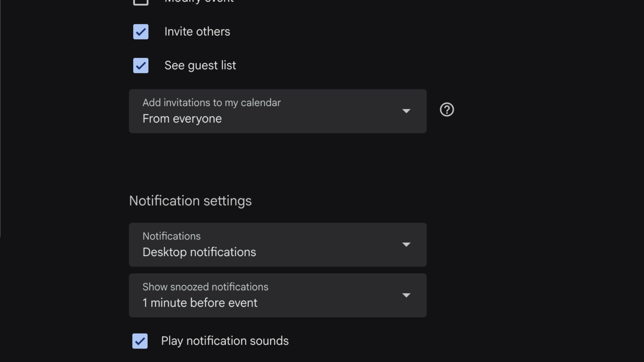Click the See guest list label
This screenshot has height=362, width=644.
coord(200,65)
